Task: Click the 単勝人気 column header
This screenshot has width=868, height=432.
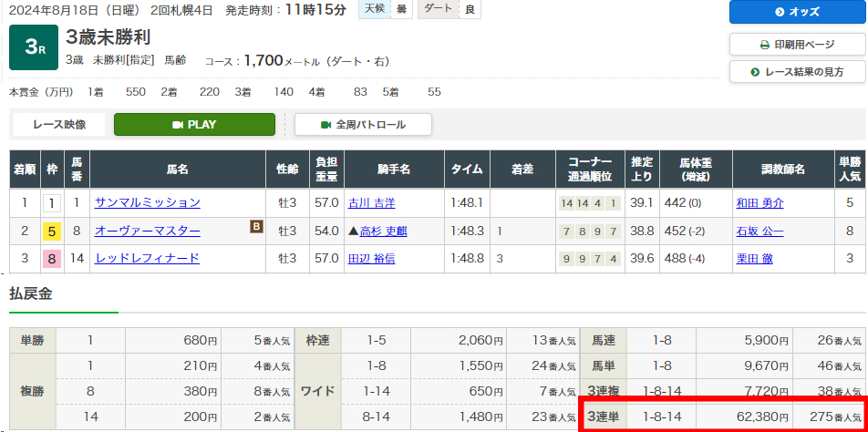Action: coord(850,170)
